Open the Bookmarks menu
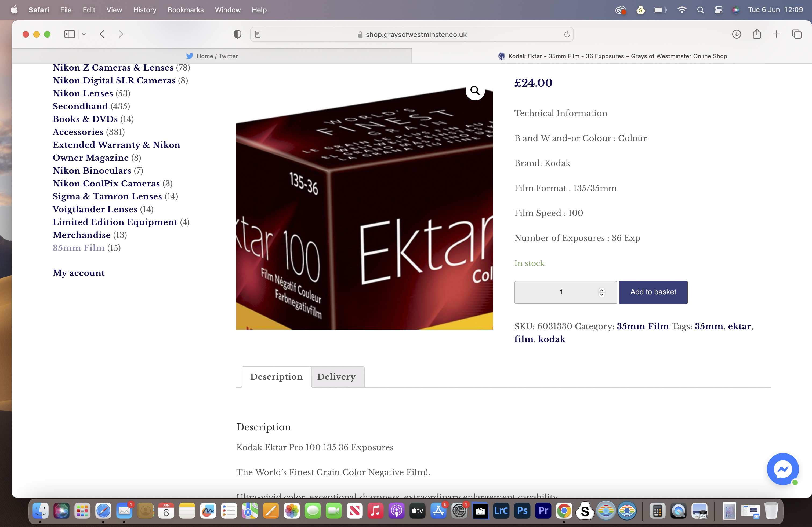Screen dimensions: 812x527 [x=186, y=10]
